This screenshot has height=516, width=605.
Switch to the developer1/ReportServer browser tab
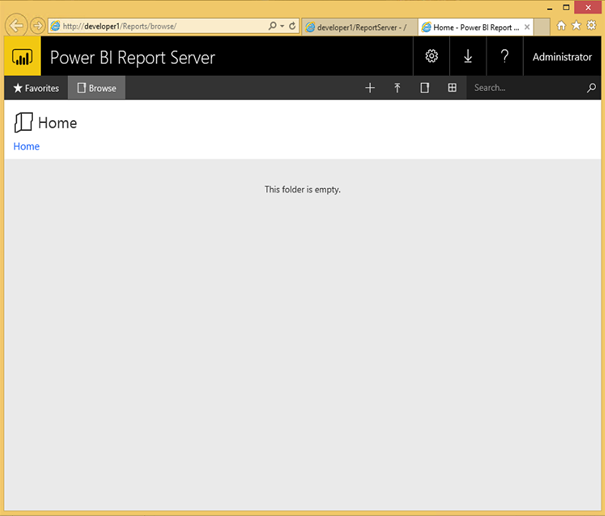(359, 27)
